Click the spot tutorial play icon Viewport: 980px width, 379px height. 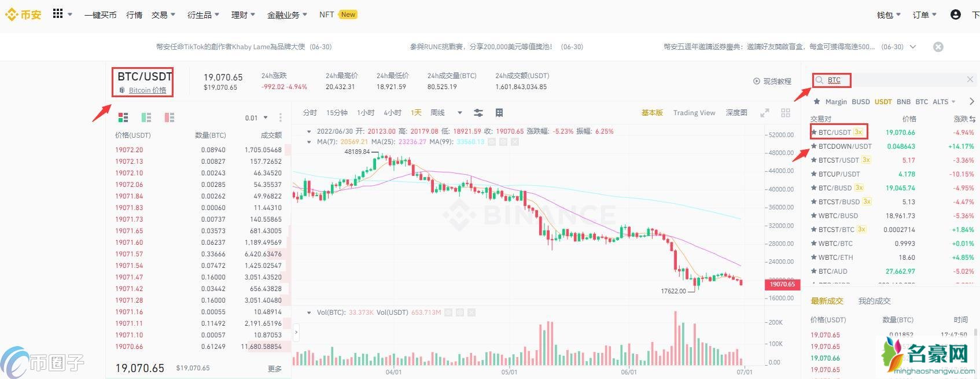point(757,81)
